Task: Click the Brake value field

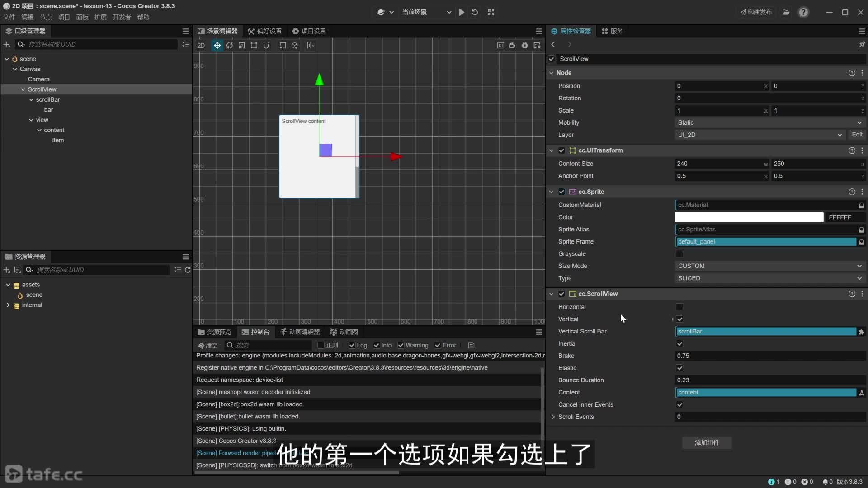Action: click(770, 356)
